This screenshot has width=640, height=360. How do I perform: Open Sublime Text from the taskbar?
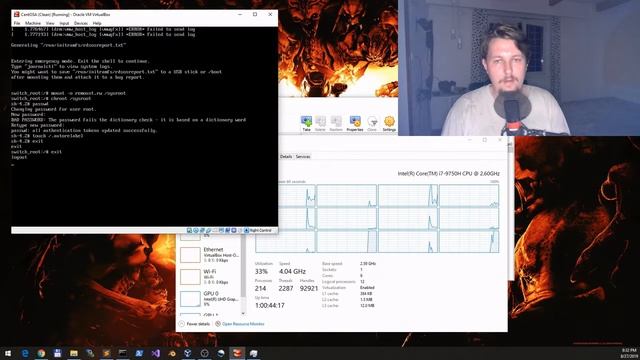pyautogui.click(x=107, y=353)
